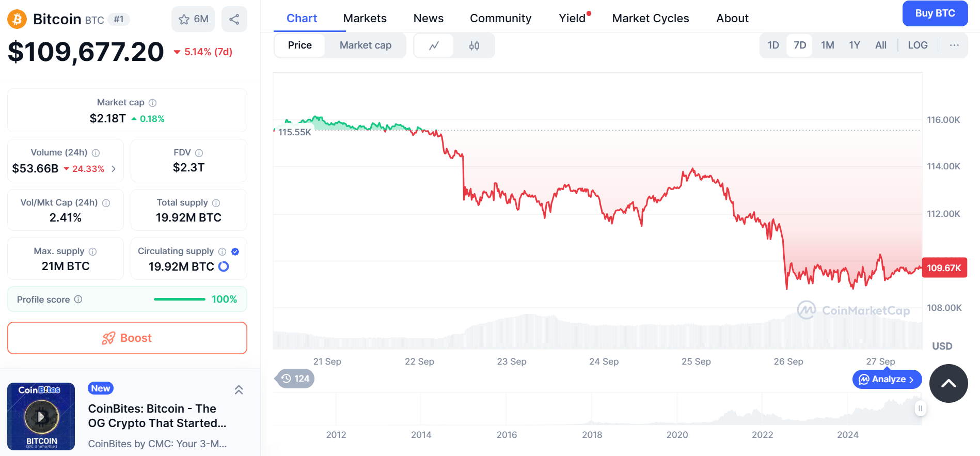Open the CoinBites Bitcoin video thumbnail
980x456 pixels.
[41, 416]
